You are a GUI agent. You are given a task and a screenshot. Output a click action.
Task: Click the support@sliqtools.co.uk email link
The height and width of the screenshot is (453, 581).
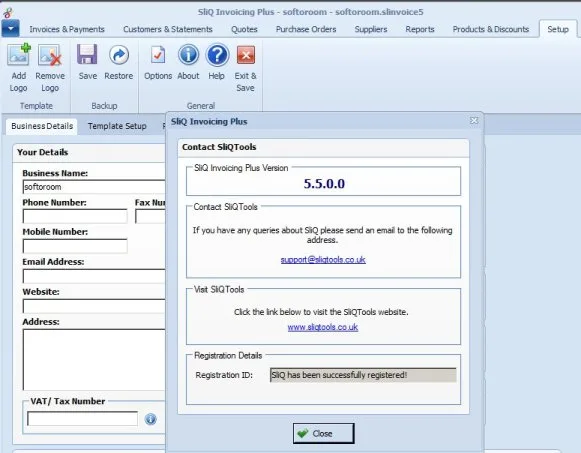click(x=323, y=259)
